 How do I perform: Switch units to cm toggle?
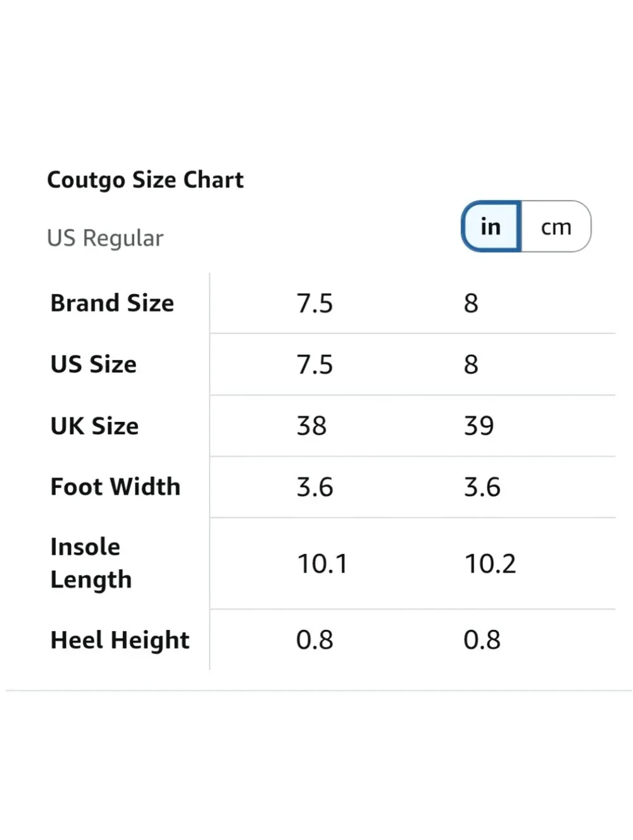(556, 226)
